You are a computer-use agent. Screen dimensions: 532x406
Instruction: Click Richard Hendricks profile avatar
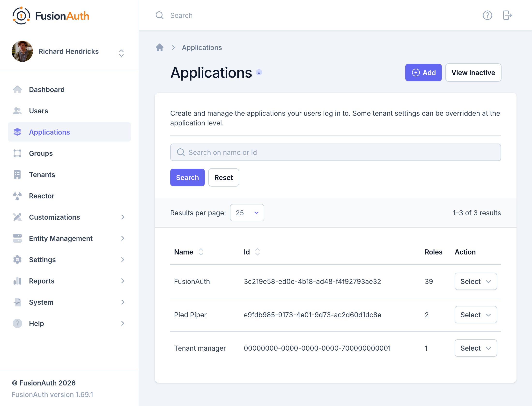(22, 51)
